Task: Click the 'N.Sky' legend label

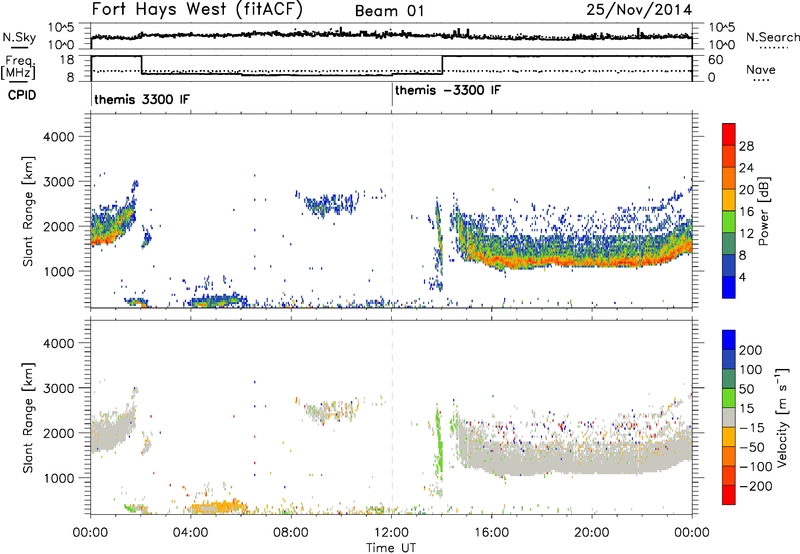Action: pyautogui.click(x=19, y=37)
